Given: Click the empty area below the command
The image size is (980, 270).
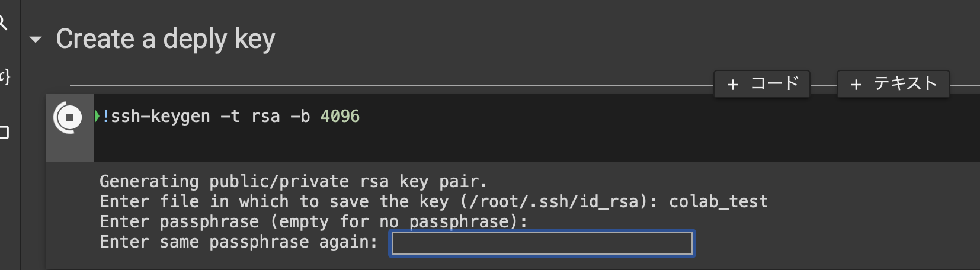Looking at the screenshot, I should click(474, 145).
